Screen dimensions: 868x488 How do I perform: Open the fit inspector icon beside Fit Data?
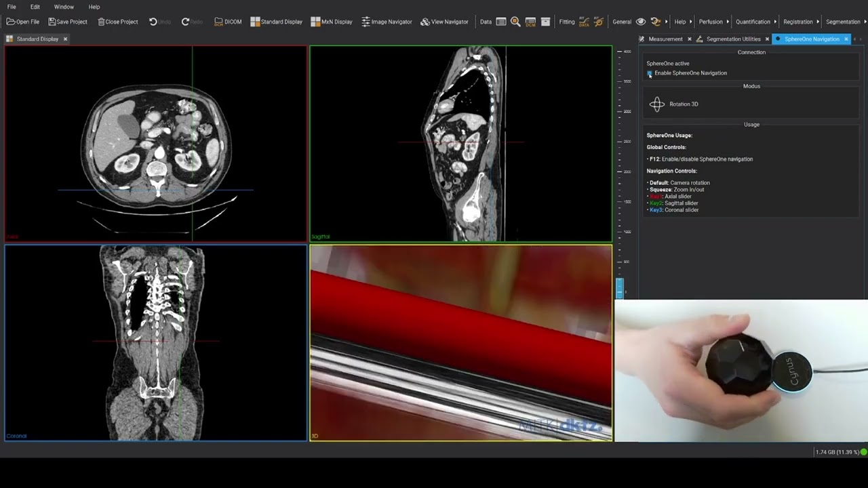point(599,22)
